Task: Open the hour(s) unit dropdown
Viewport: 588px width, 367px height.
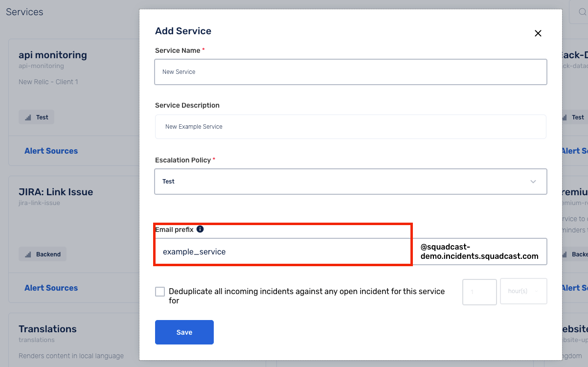Action: coord(523,291)
